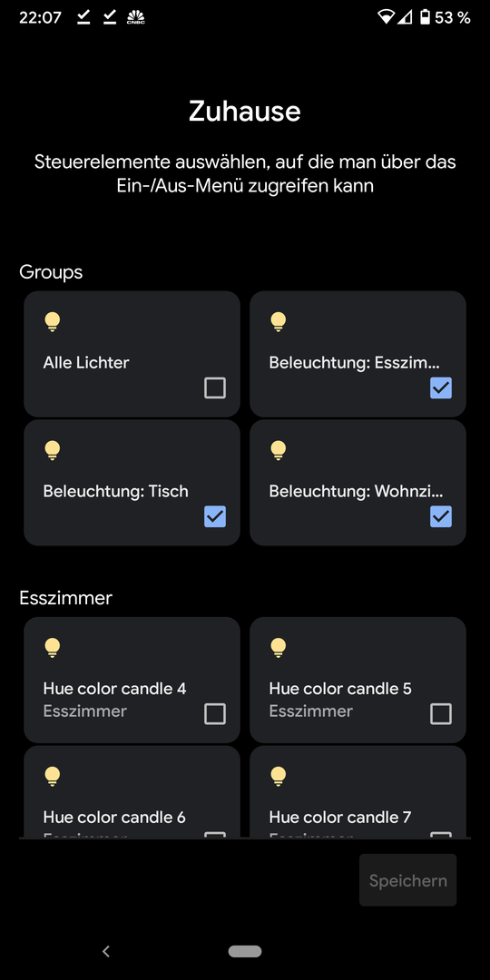Tap the Hue color candle 6 bulb icon

click(x=53, y=777)
